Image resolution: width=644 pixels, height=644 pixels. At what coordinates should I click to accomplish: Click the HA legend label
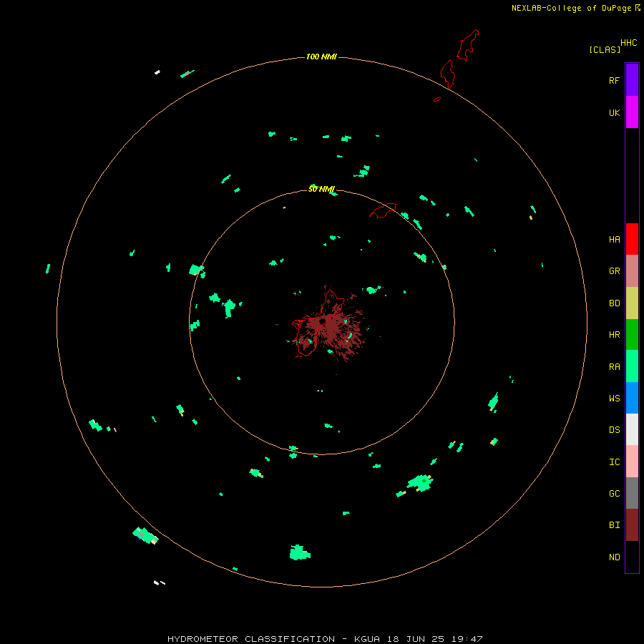(614, 240)
